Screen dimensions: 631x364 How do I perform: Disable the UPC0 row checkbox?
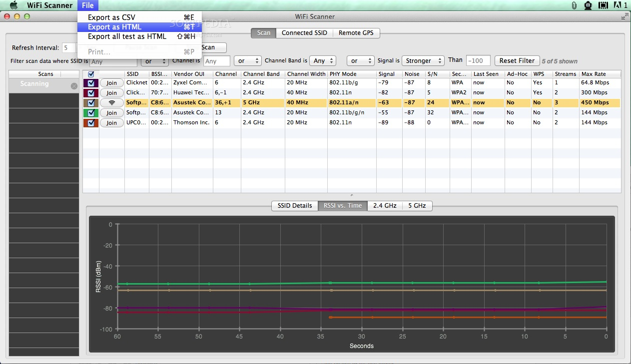(x=91, y=122)
